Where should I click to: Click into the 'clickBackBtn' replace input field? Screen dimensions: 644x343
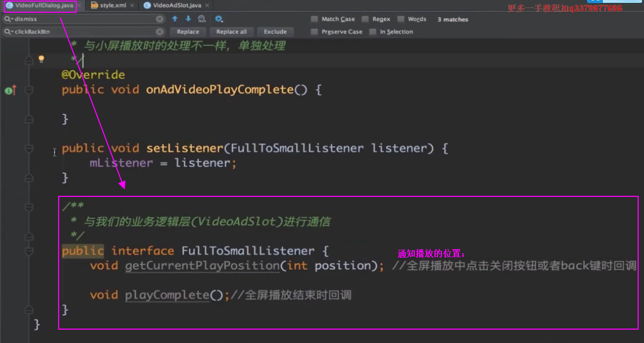click(x=80, y=32)
